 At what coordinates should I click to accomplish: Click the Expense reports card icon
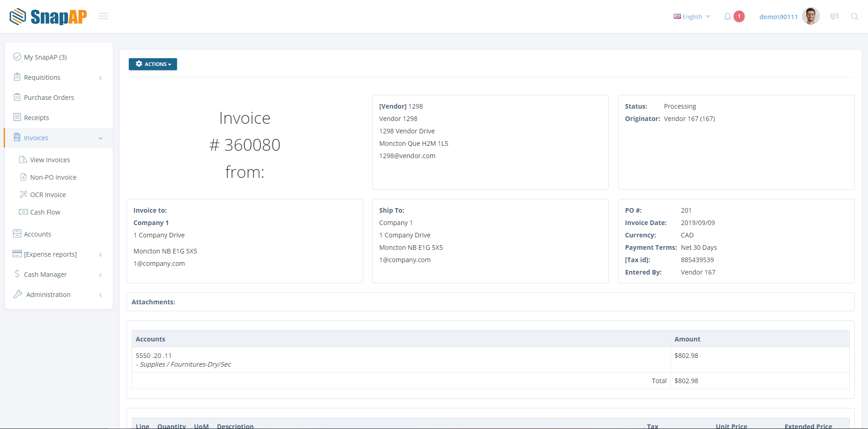tap(17, 253)
